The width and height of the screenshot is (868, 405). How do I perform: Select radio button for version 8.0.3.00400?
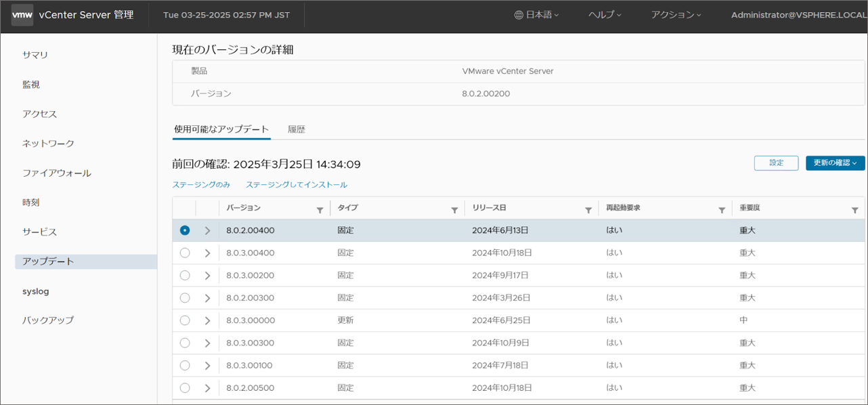(x=185, y=253)
